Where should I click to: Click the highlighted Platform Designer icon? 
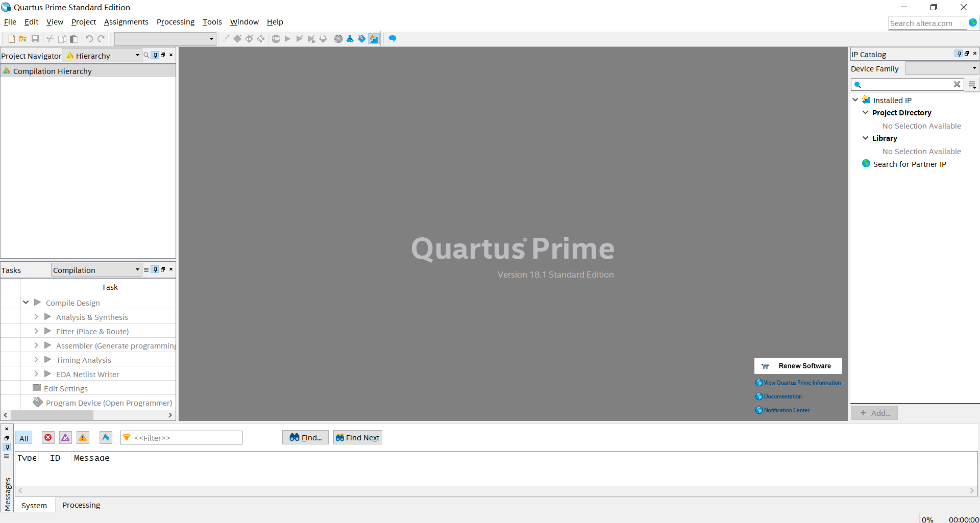(374, 39)
